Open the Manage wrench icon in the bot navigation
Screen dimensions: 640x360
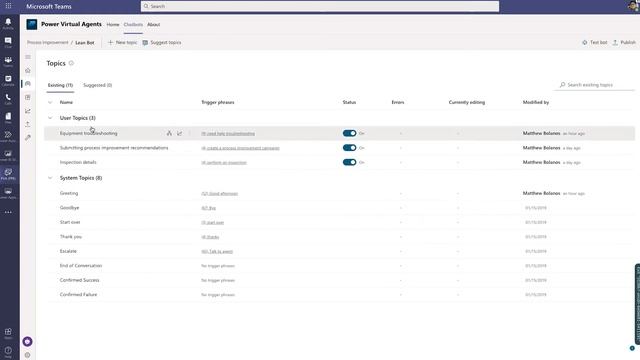pos(28,138)
